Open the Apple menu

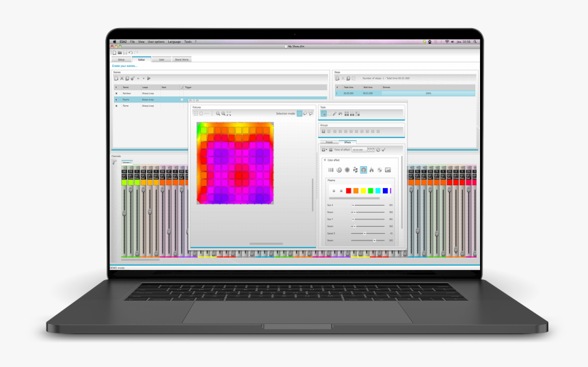(x=114, y=42)
